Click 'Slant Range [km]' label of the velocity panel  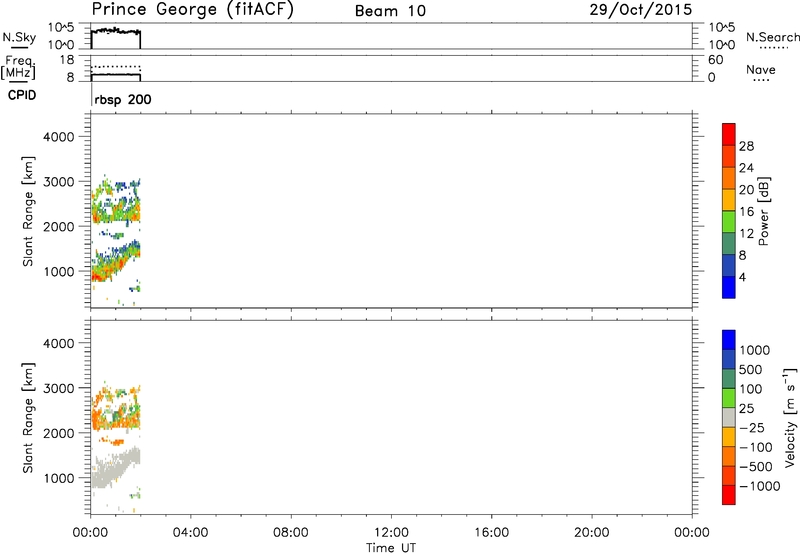click(x=28, y=418)
